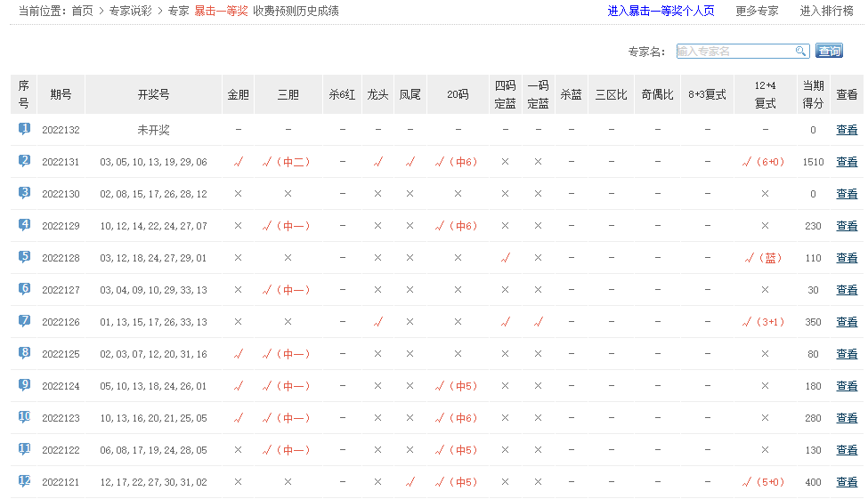Image resolution: width=868 pixels, height=499 pixels.
Task: Select the number 5 row badge icon
Action: 24,257
